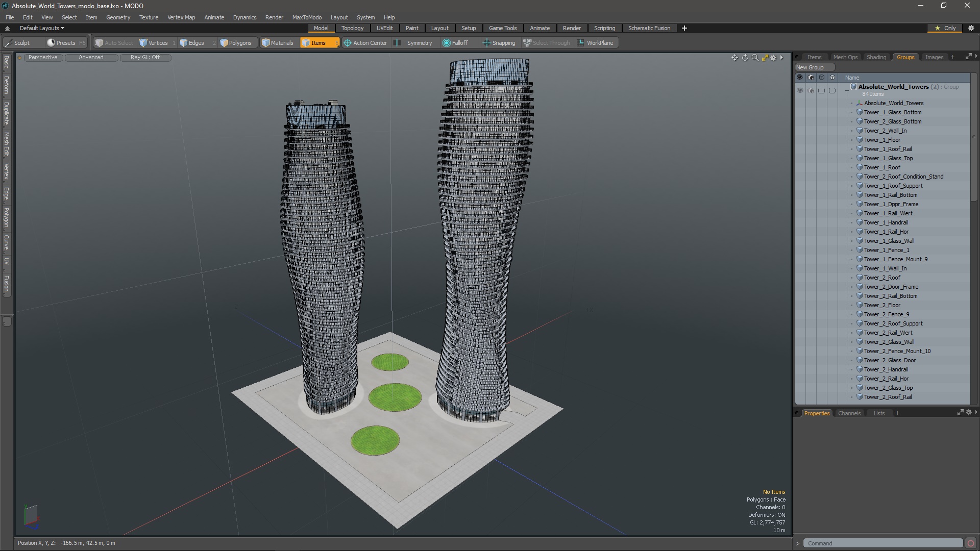Select Tower_2_Glass_Door in the group list
This screenshot has height=551, width=980.
[x=890, y=360]
